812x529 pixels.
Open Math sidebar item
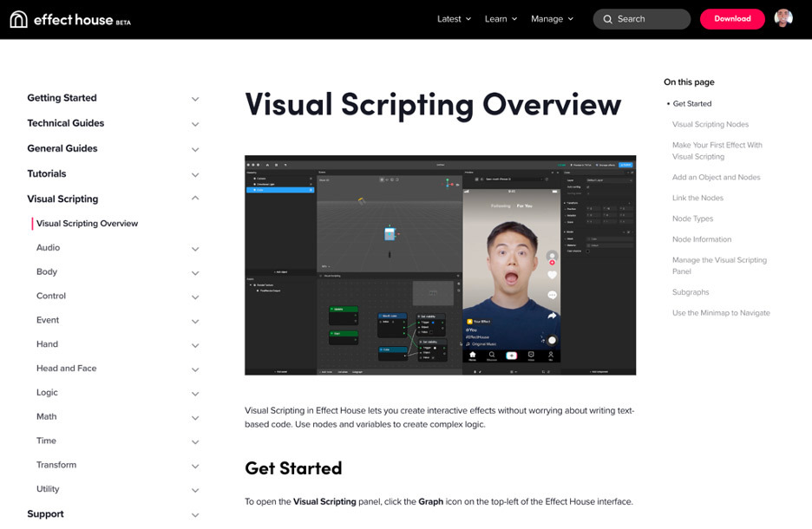pos(47,416)
